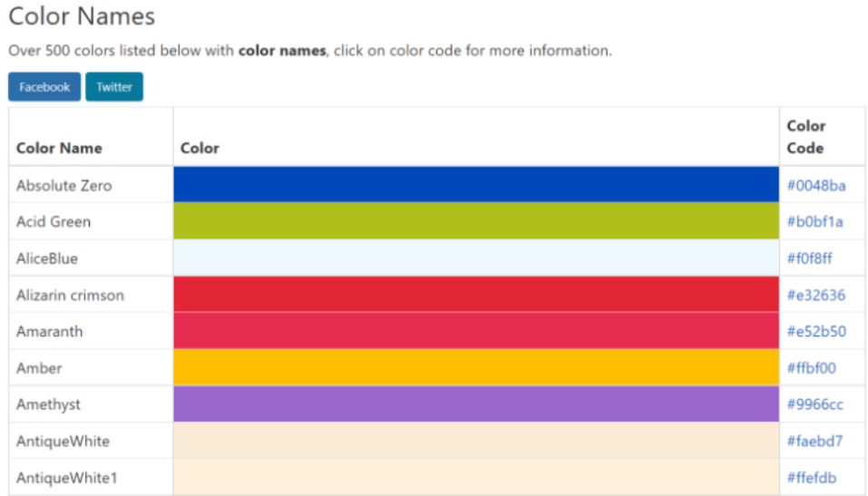Image resolution: width=868 pixels, height=496 pixels.
Task: Select the Amaranth pink-red swatch
Action: (x=476, y=330)
